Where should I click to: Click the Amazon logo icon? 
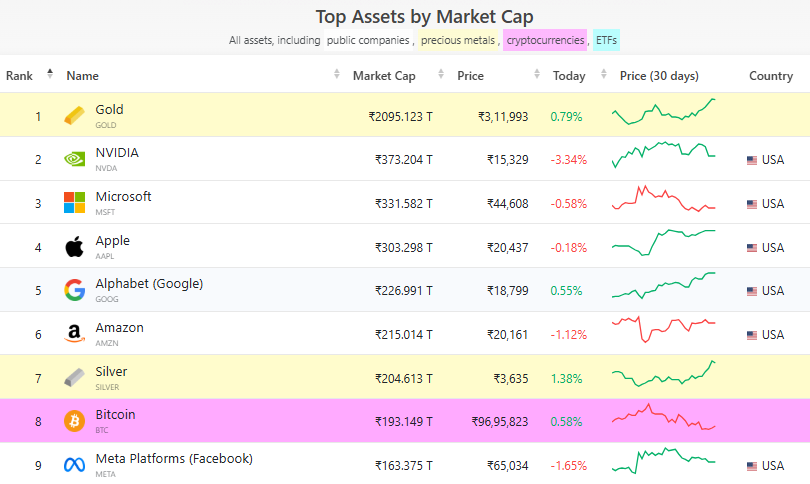pyautogui.click(x=74, y=334)
